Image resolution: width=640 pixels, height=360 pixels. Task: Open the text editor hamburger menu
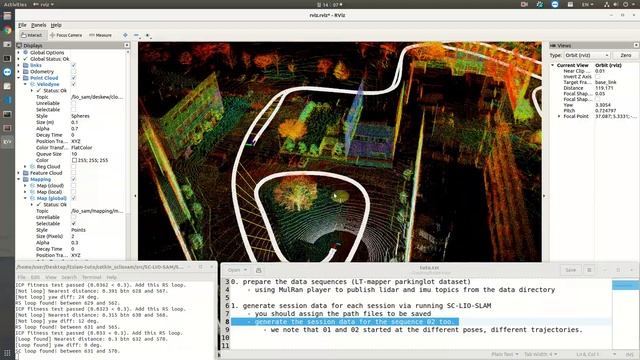[589, 270]
